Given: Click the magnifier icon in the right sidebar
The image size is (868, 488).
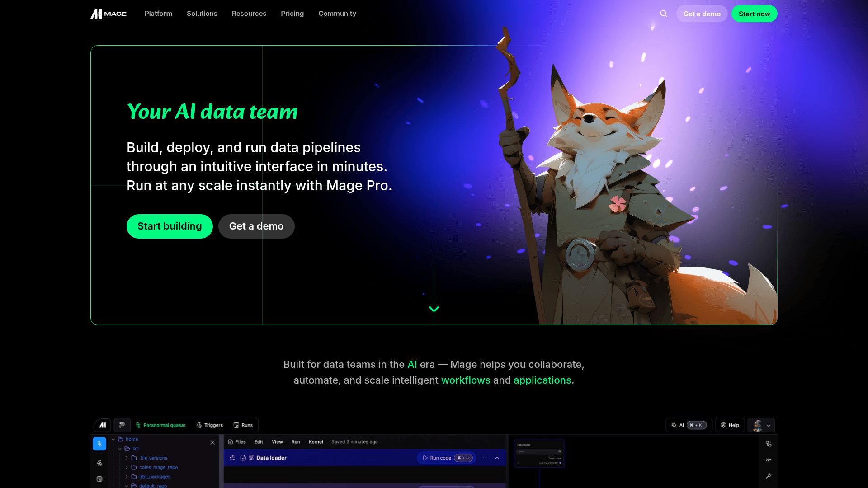Looking at the screenshot, I should 769,476.
